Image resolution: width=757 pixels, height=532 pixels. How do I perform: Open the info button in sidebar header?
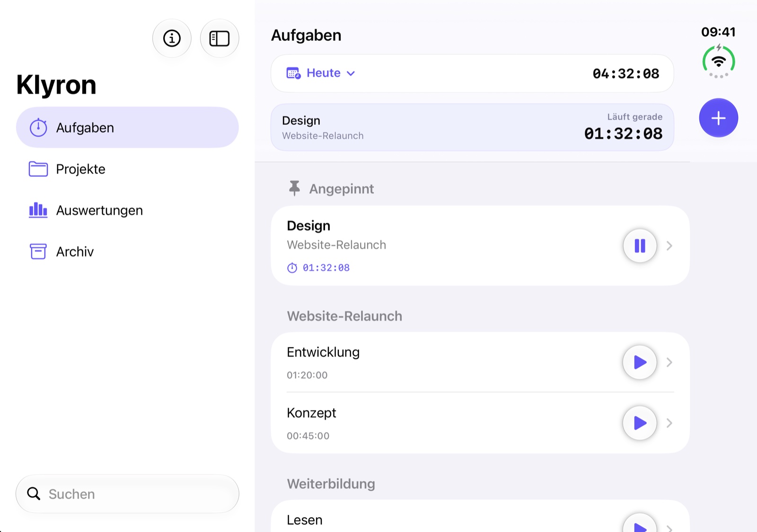pyautogui.click(x=172, y=38)
